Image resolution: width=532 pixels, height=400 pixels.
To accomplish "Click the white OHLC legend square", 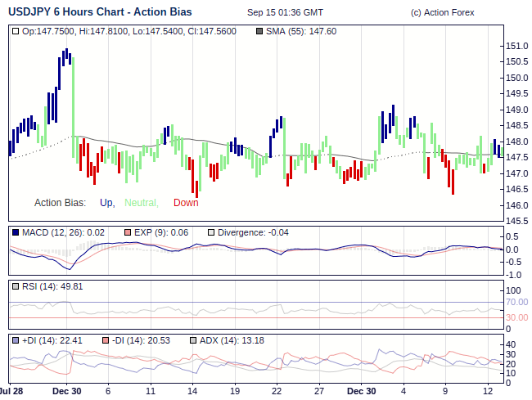I will click(16, 31).
